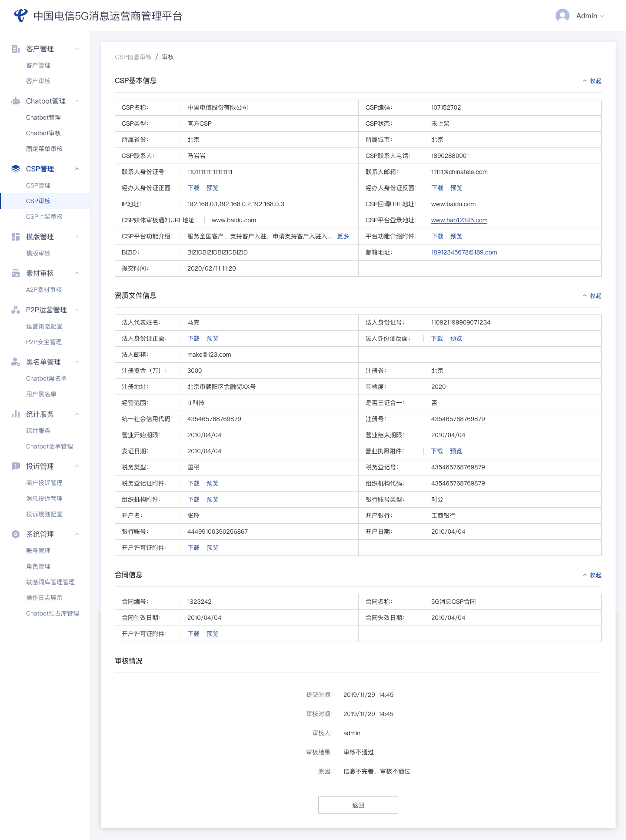This screenshot has width=626, height=840.
Task: Click the CSP管理 layers icon
Action: pyautogui.click(x=16, y=169)
